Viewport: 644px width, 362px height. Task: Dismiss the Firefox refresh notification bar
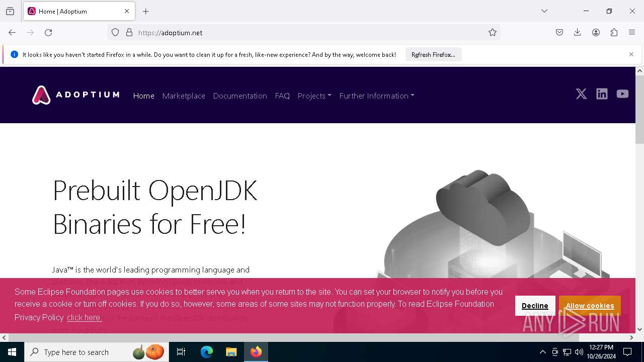631,54
